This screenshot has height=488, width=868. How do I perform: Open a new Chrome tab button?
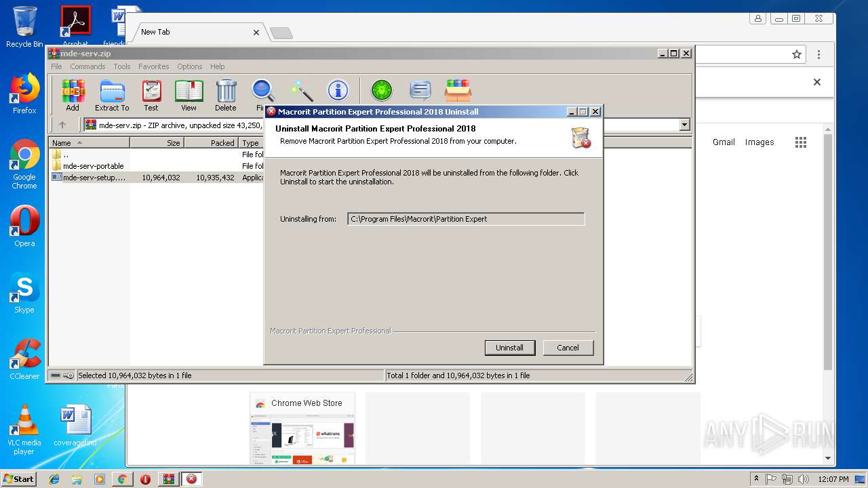tap(281, 33)
